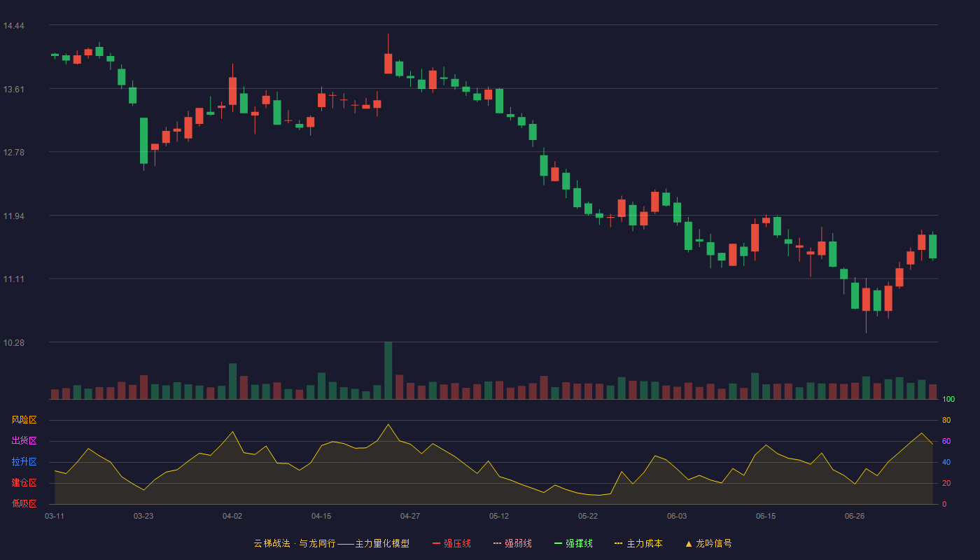Click the 11.94 price axis label
This screenshot has height=560, width=980.
[13, 216]
